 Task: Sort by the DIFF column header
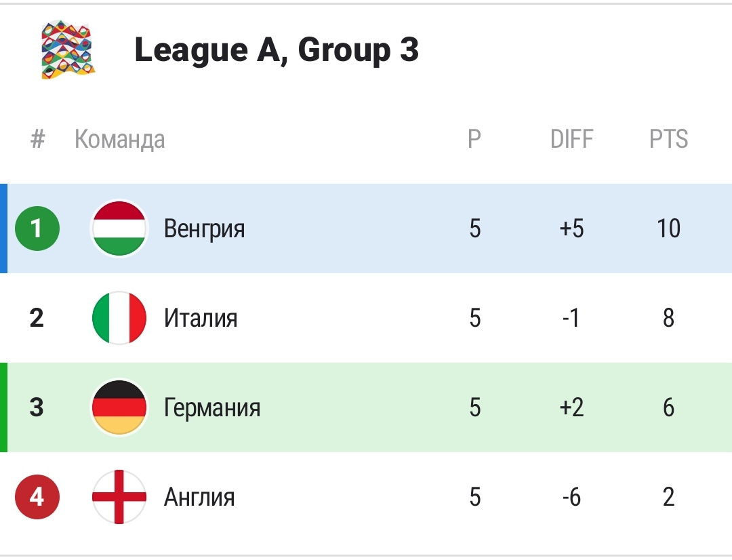point(571,139)
